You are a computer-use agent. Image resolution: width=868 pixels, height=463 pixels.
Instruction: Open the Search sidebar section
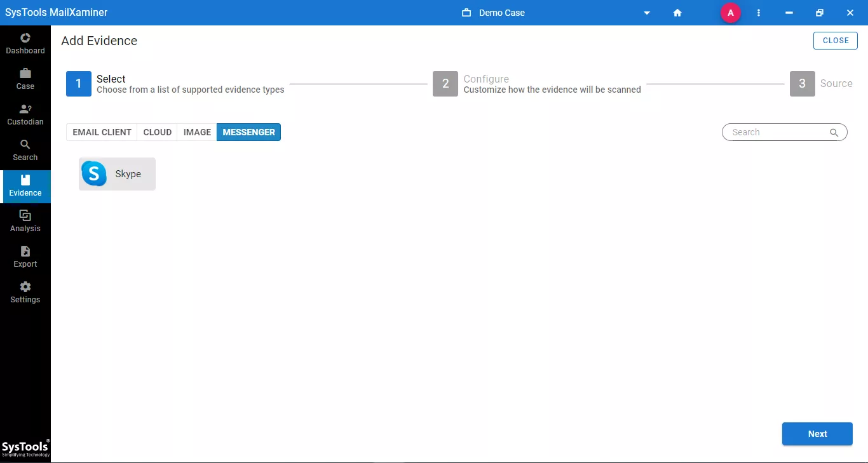(25, 151)
